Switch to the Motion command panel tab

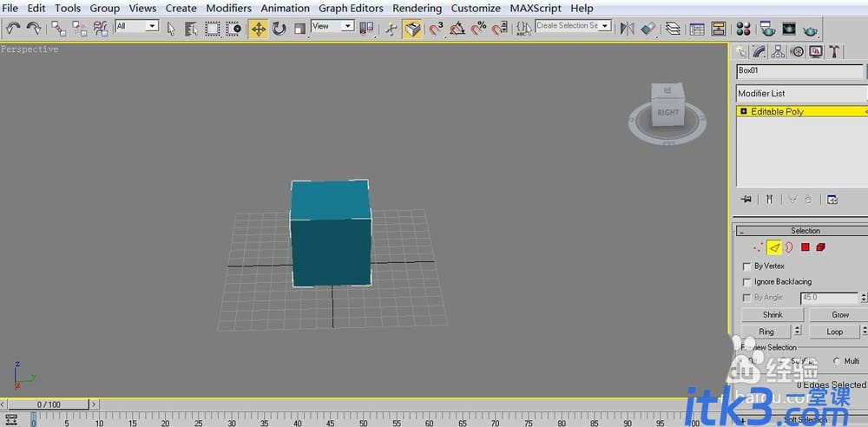pyautogui.click(x=797, y=51)
